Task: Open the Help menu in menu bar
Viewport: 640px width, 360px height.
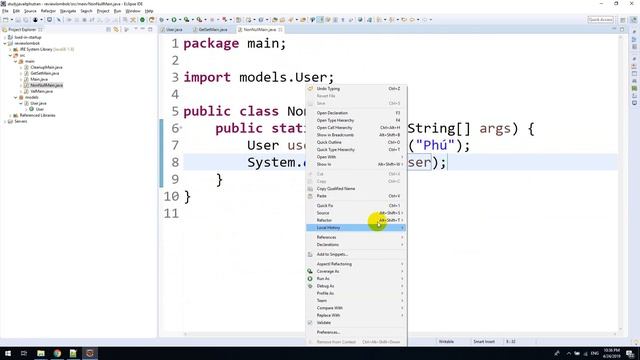Action: click(149, 11)
